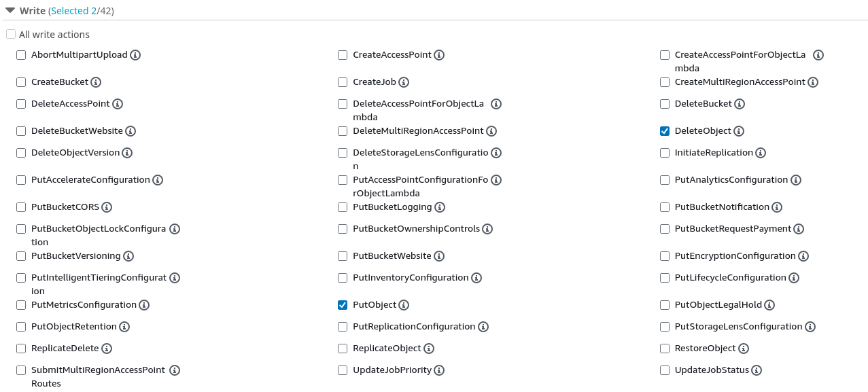This screenshot has width=868, height=392.
Task: Open info tooltip for AbortMultipartUpload
Action: pos(135,54)
